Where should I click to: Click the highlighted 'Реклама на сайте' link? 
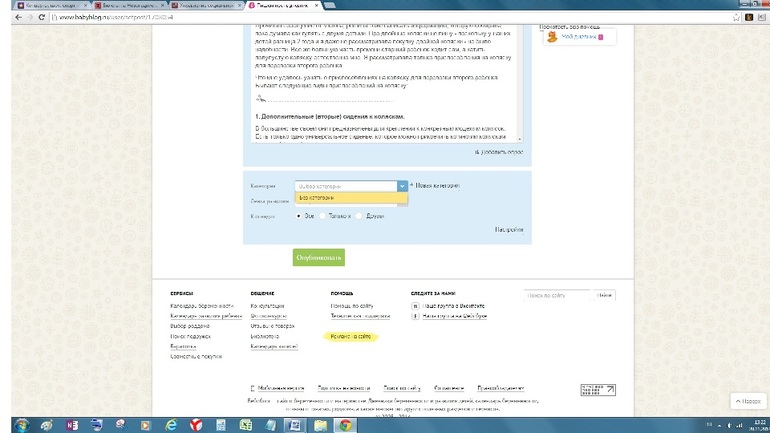click(x=351, y=337)
